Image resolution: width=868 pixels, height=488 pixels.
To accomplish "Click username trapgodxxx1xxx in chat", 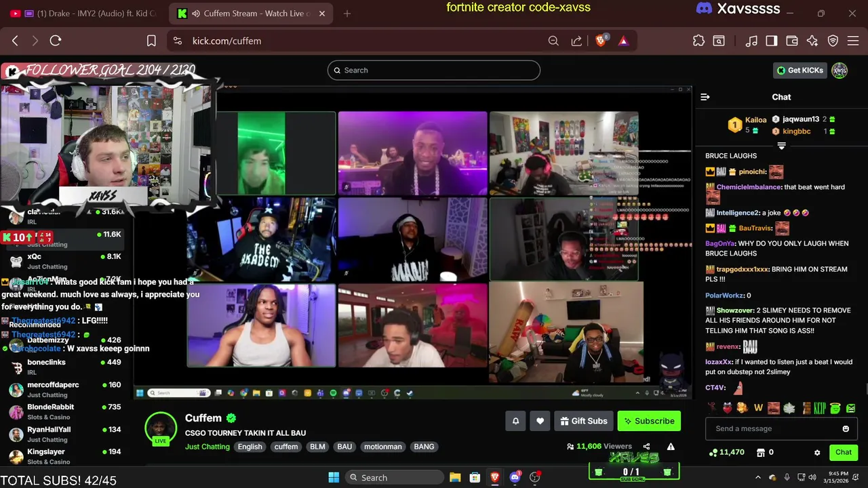I will point(743,269).
